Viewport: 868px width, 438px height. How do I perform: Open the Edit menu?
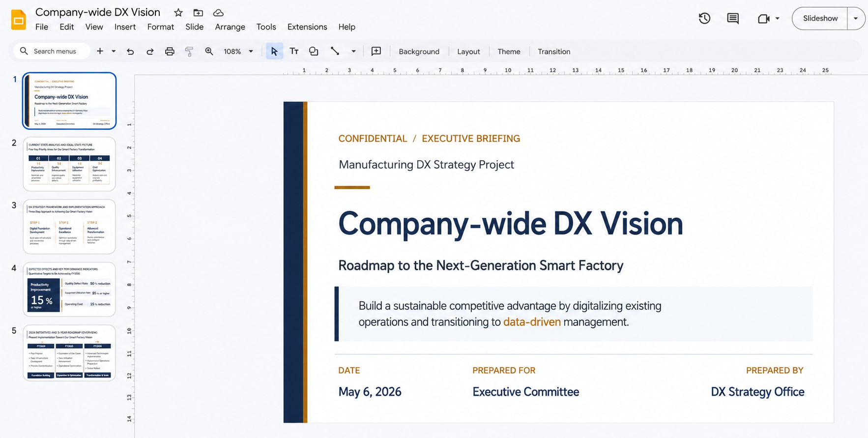coord(67,27)
